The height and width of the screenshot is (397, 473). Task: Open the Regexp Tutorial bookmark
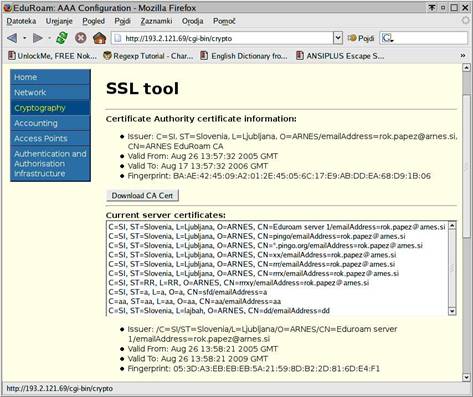pos(148,56)
